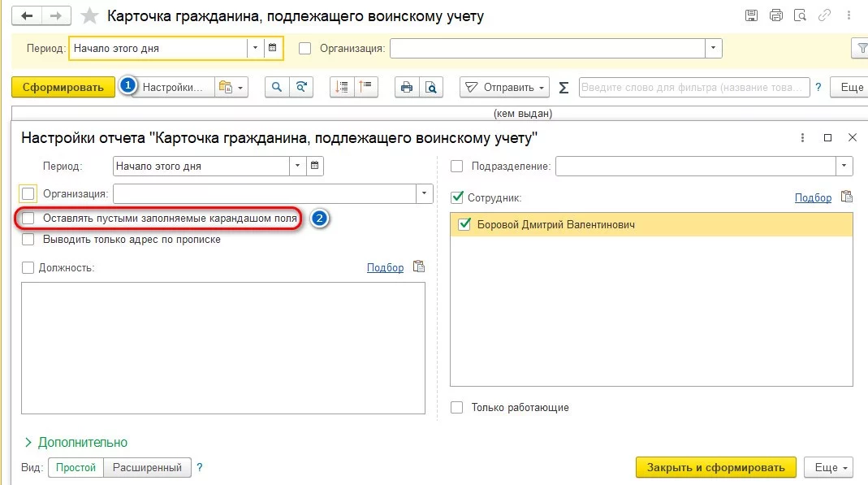Open Настройки... button
This screenshot has width=868, height=485.
pos(172,88)
